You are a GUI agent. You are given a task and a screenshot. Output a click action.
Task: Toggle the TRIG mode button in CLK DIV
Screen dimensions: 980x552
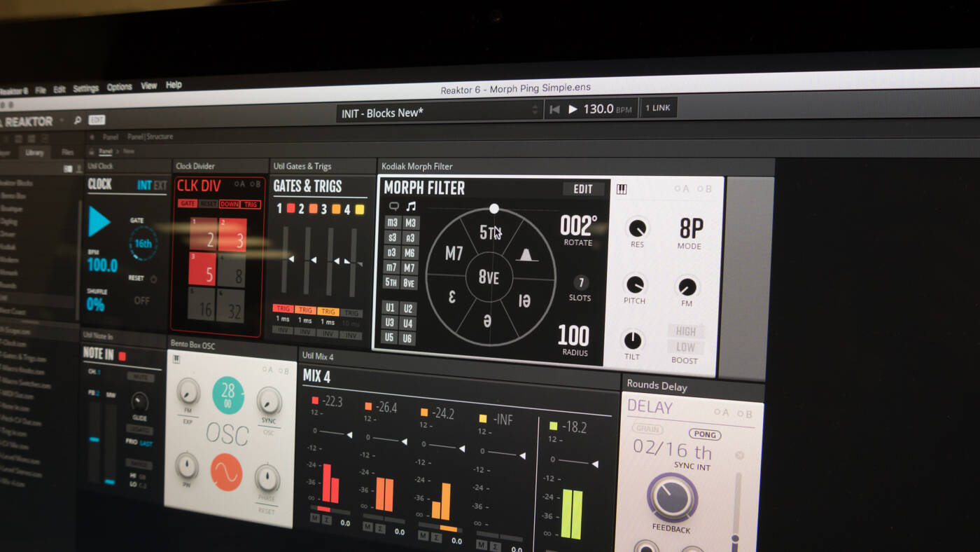[x=251, y=205]
